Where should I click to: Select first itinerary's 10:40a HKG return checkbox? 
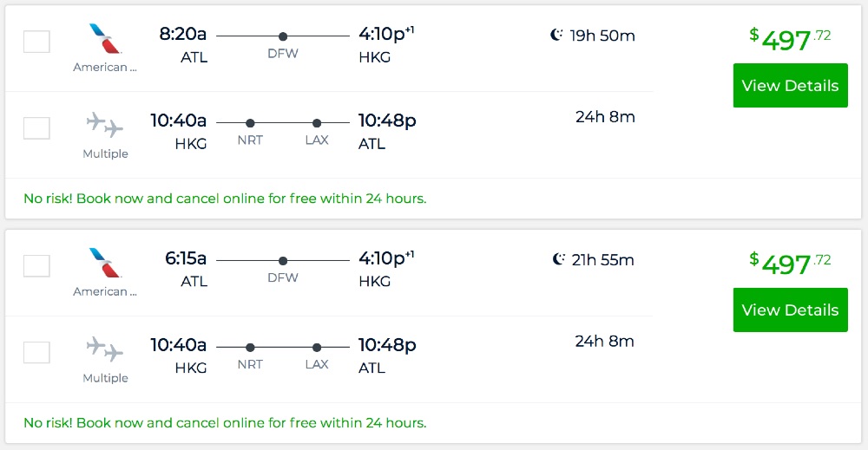pos(36,128)
